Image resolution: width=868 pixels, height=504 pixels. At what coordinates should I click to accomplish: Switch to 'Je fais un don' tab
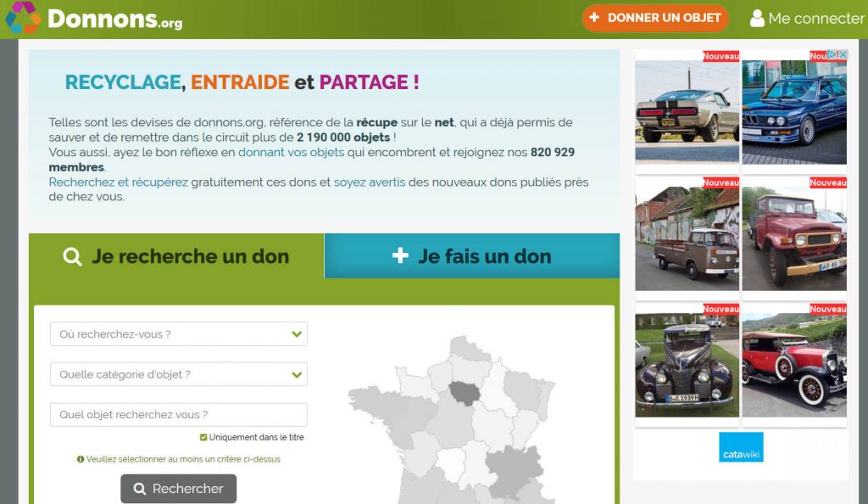pyautogui.click(x=471, y=256)
